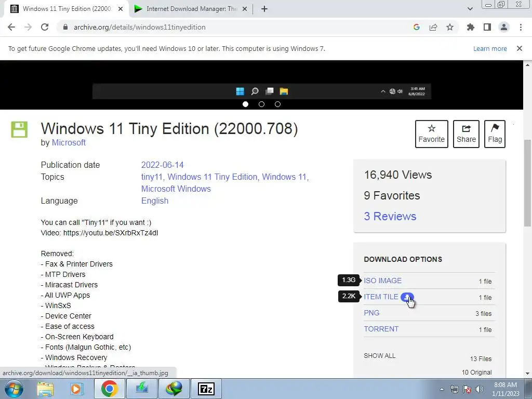The width and height of the screenshot is (532, 399).
Task: Select the third carousel dot
Action: coord(277,104)
